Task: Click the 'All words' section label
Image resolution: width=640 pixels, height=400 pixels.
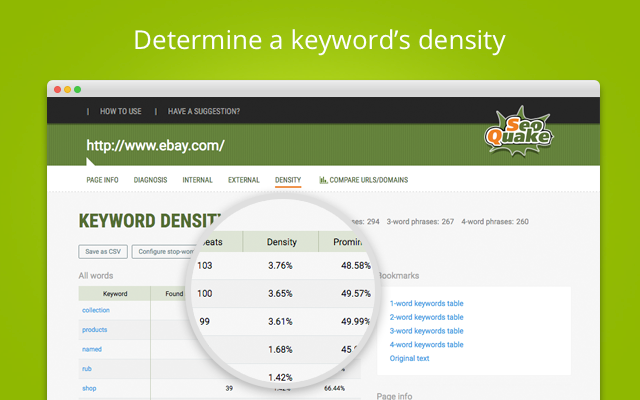Action: tap(96, 276)
